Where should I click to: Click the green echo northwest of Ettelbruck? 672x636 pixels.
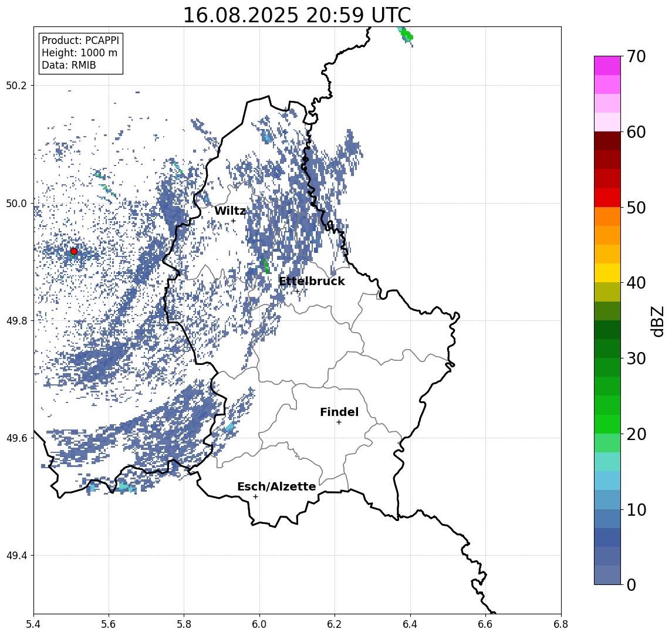[x=266, y=266]
